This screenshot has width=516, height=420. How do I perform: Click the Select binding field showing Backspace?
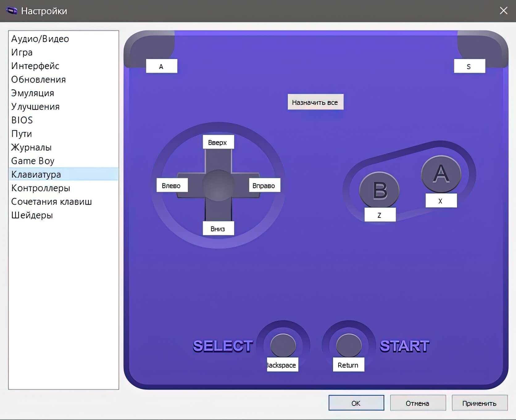click(282, 365)
